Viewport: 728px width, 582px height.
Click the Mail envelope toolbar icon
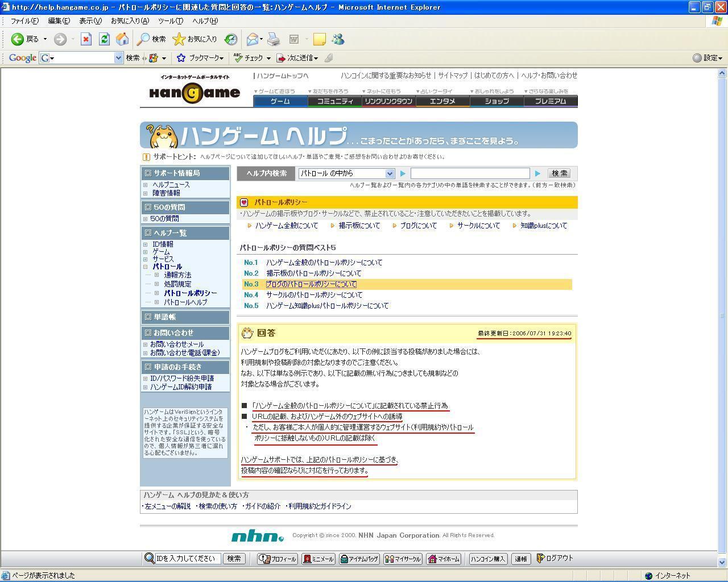[x=252, y=39]
